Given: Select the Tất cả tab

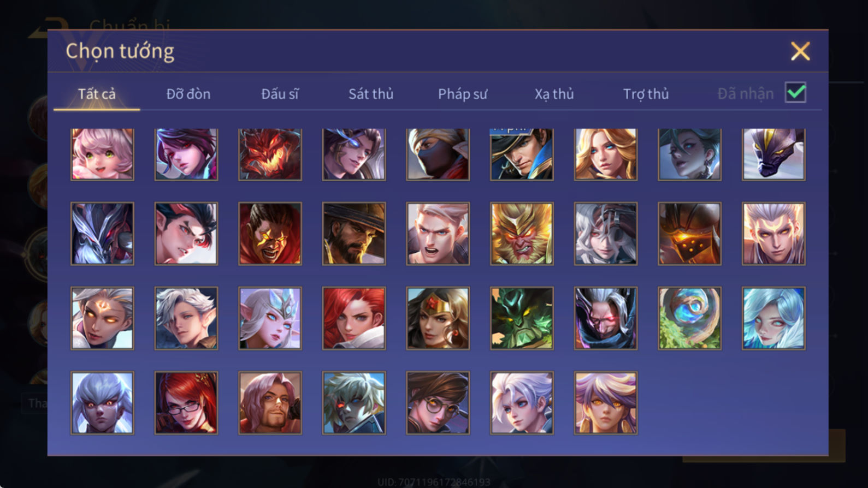Looking at the screenshot, I should pos(97,94).
